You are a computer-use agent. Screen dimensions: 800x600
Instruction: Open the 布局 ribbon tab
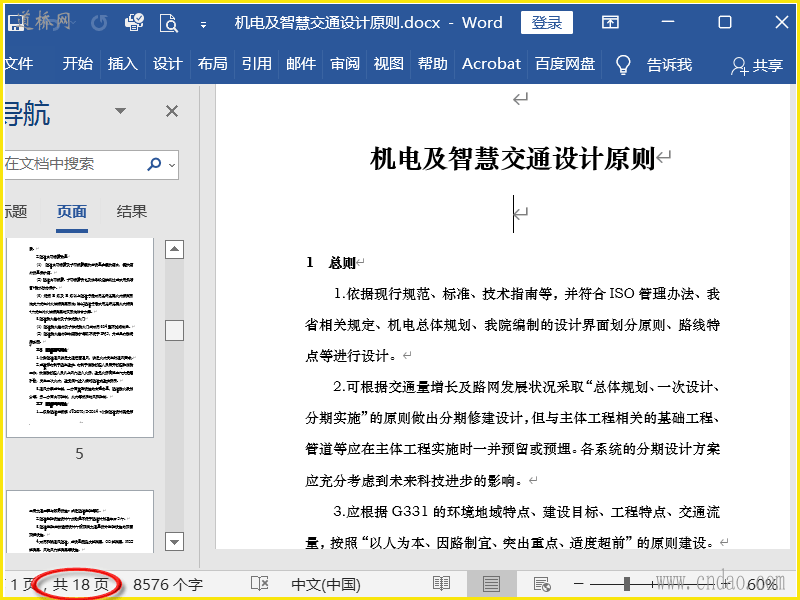point(212,64)
